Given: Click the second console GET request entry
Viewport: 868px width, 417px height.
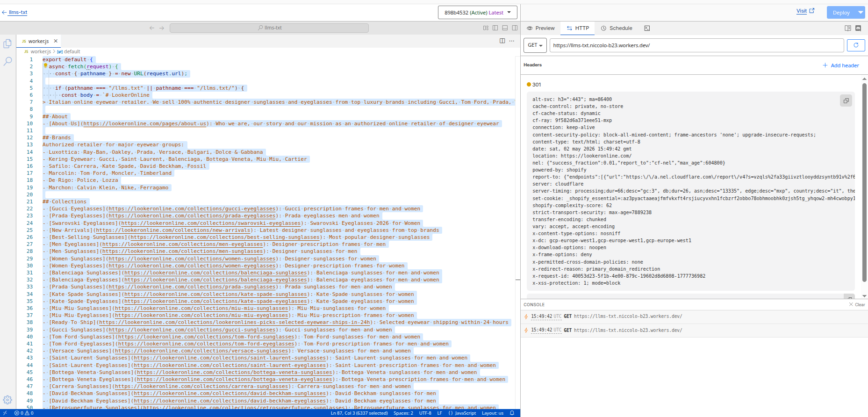Looking at the screenshot, I should pos(694,331).
